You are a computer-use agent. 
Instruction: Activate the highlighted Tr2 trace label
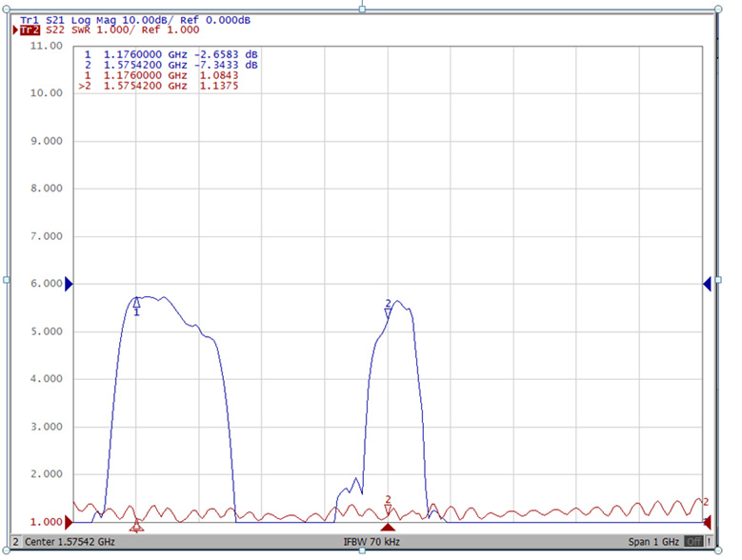pos(30,30)
